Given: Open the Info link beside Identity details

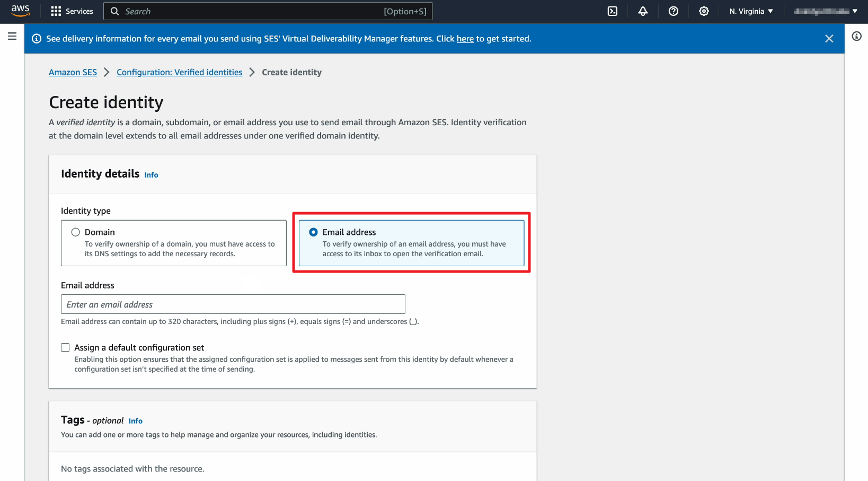Looking at the screenshot, I should tap(151, 175).
